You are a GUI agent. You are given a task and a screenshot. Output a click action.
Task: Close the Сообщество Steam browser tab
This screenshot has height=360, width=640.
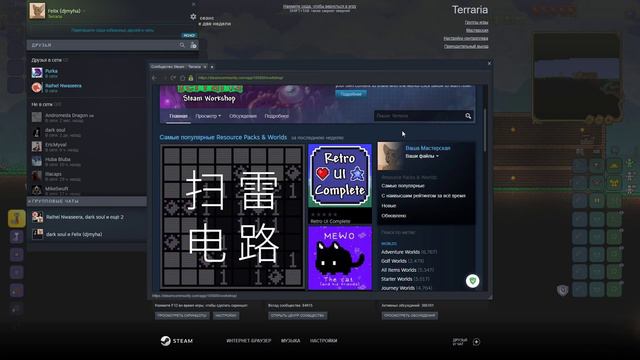tap(205, 67)
